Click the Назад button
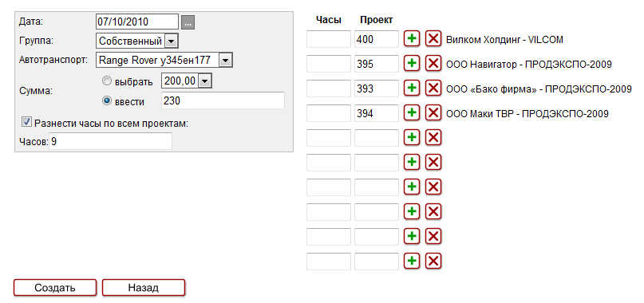The height and width of the screenshot is (303, 644). click(144, 287)
